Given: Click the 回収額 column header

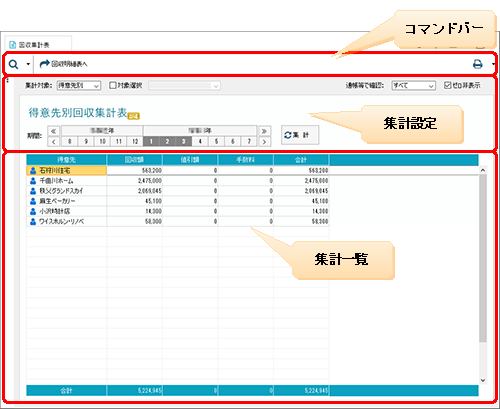Looking at the screenshot, I should (x=134, y=160).
